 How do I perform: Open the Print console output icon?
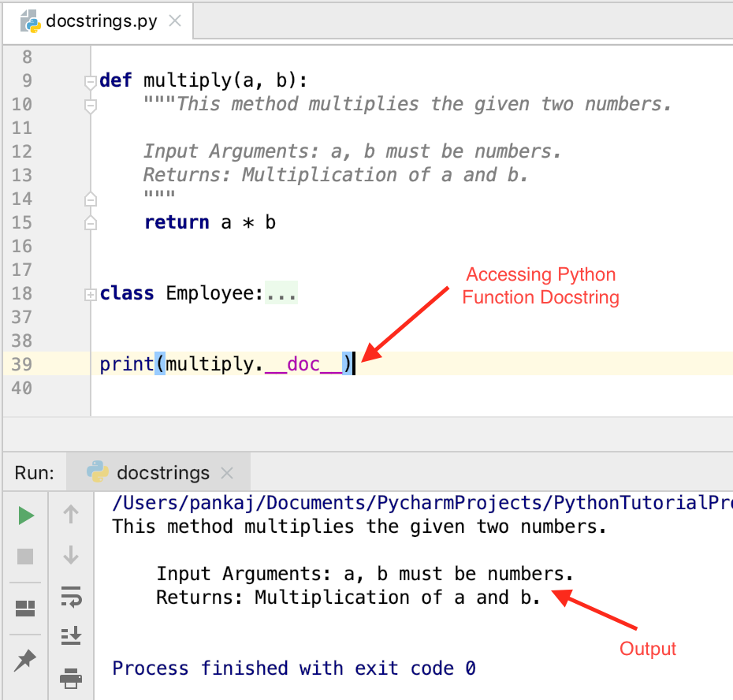[x=70, y=679]
